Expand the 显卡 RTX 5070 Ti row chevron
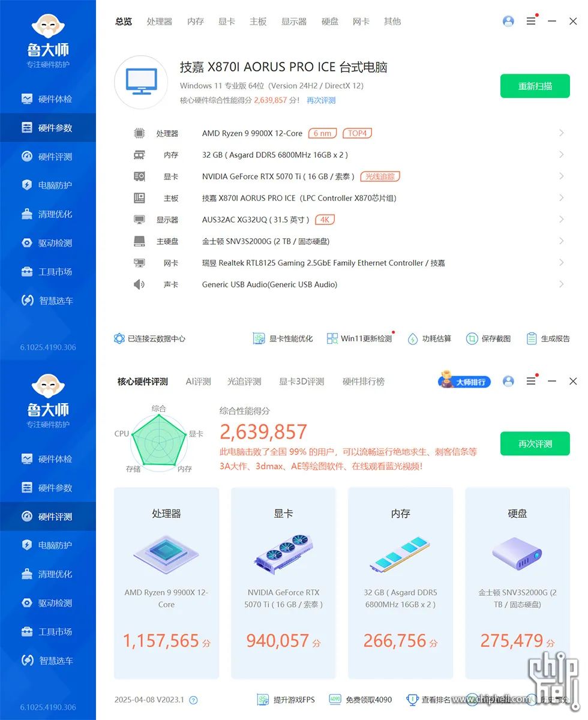 tap(561, 176)
